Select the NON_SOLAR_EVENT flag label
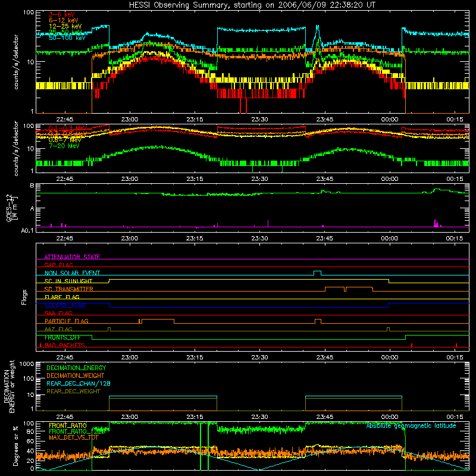 (72, 273)
